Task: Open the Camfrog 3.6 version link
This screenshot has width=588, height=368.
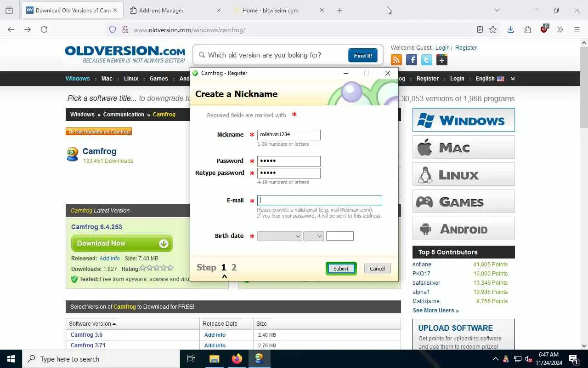Action: [x=86, y=335]
